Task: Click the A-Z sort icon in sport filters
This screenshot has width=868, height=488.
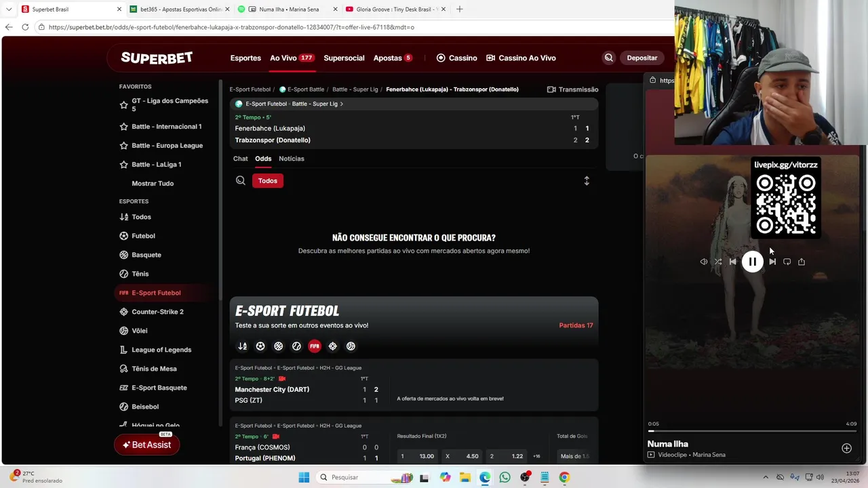Action: click(242, 346)
